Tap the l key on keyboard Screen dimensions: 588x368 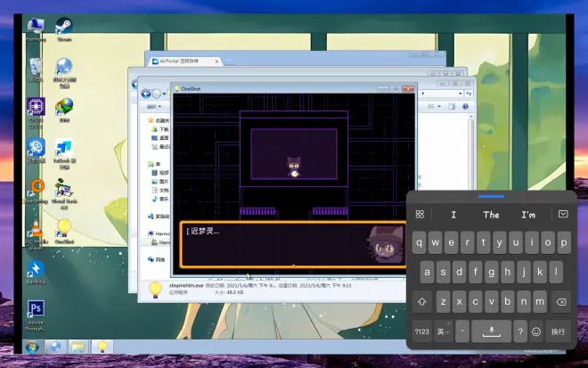(x=556, y=272)
